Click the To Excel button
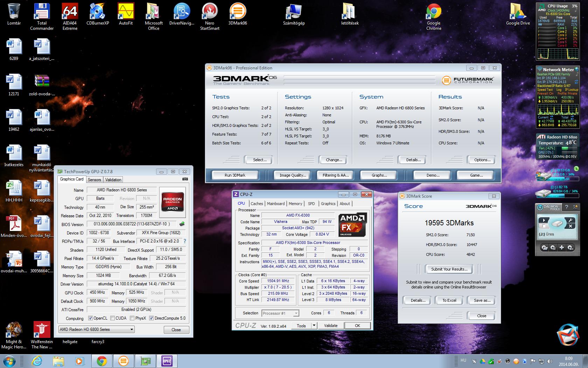This screenshot has width=588, height=368. (x=449, y=300)
